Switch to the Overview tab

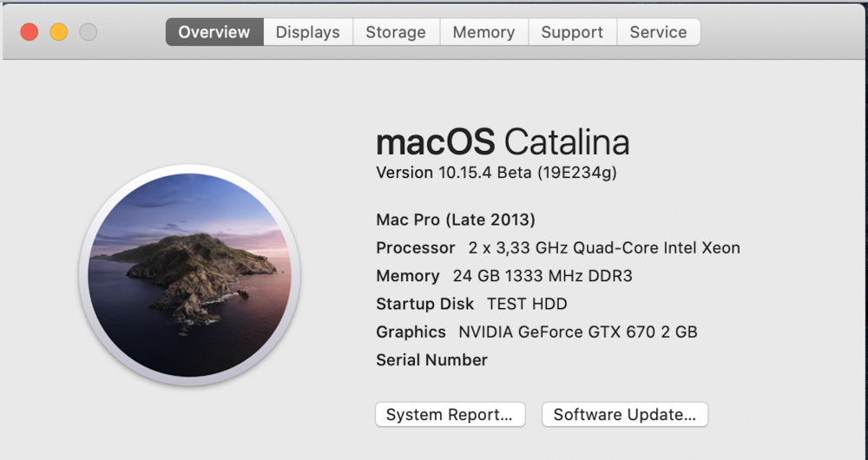click(x=214, y=32)
